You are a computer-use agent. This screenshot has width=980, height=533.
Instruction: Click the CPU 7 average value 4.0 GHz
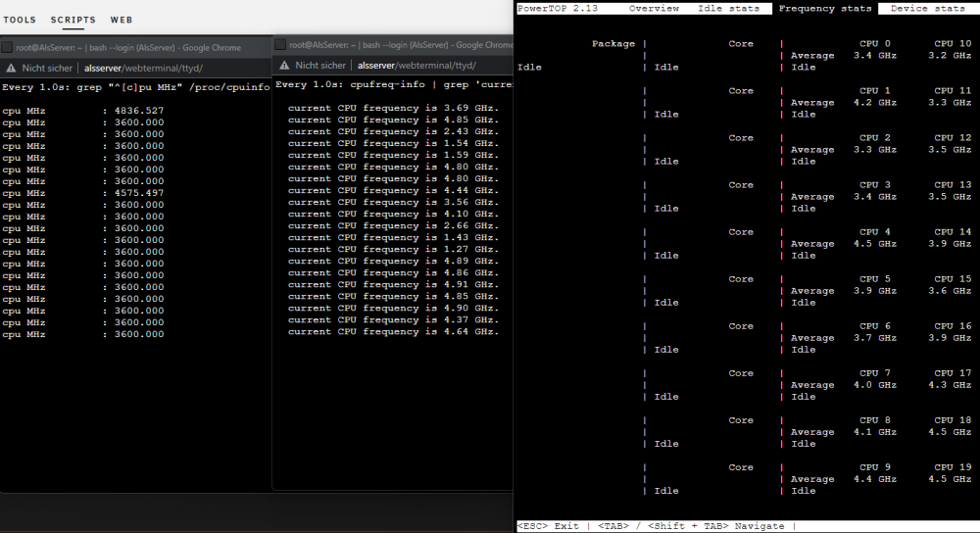pyautogui.click(x=875, y=385)
